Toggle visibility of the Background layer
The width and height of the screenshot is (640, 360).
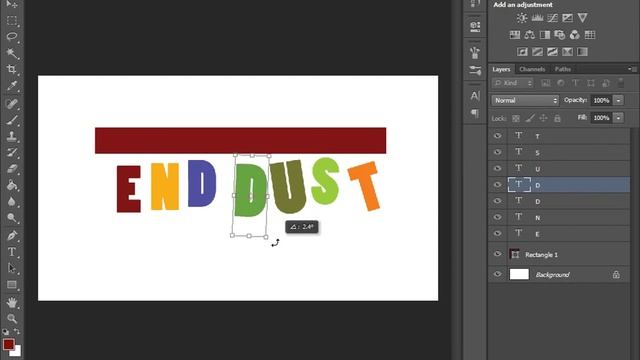click(498, 274)
